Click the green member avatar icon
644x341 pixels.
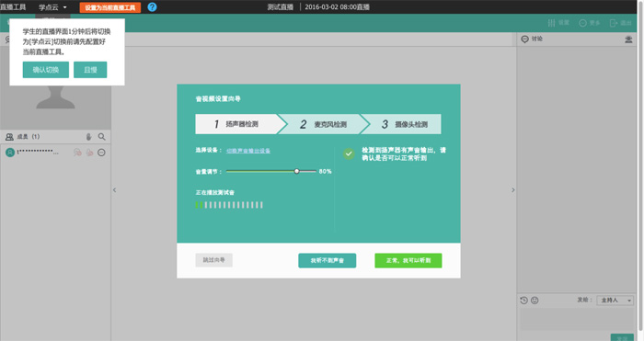(10, 153)
